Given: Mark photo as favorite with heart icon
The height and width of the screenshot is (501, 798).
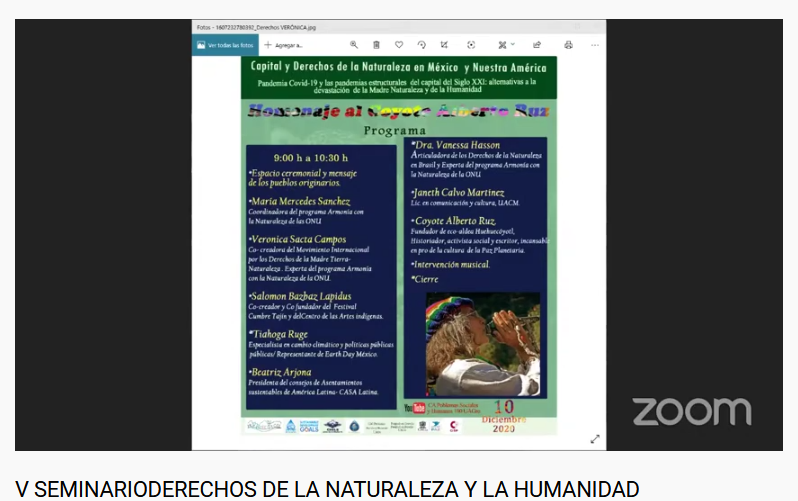Looking at the screenshot, I should click(x=399, y=45).
